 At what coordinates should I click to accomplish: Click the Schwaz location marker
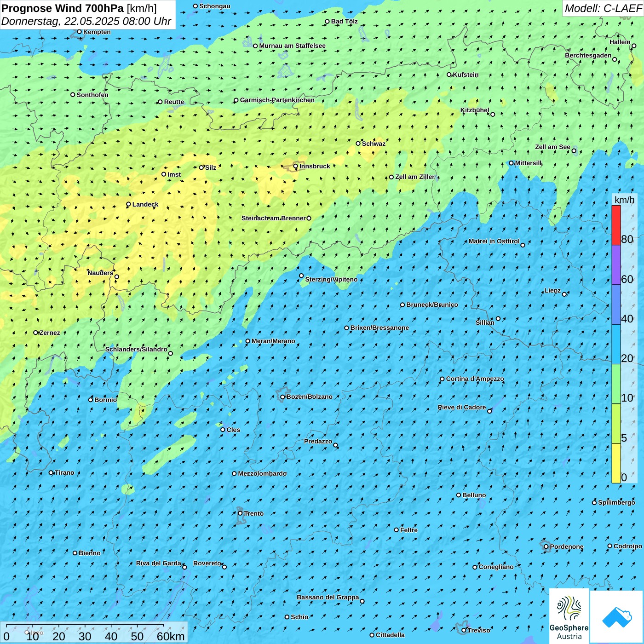[358, 144]
